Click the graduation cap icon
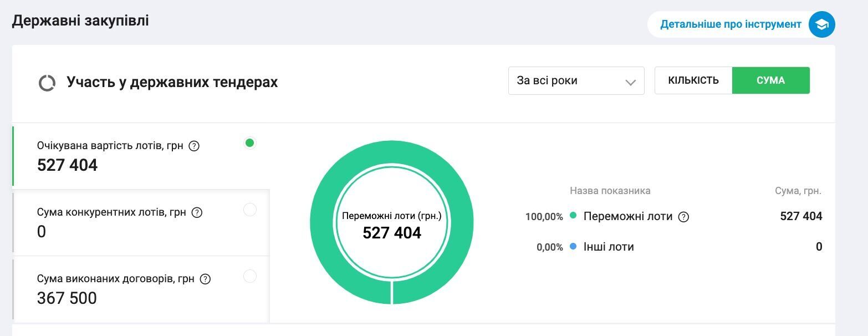Screen dimensions: 868x336 tap(821, 24)
